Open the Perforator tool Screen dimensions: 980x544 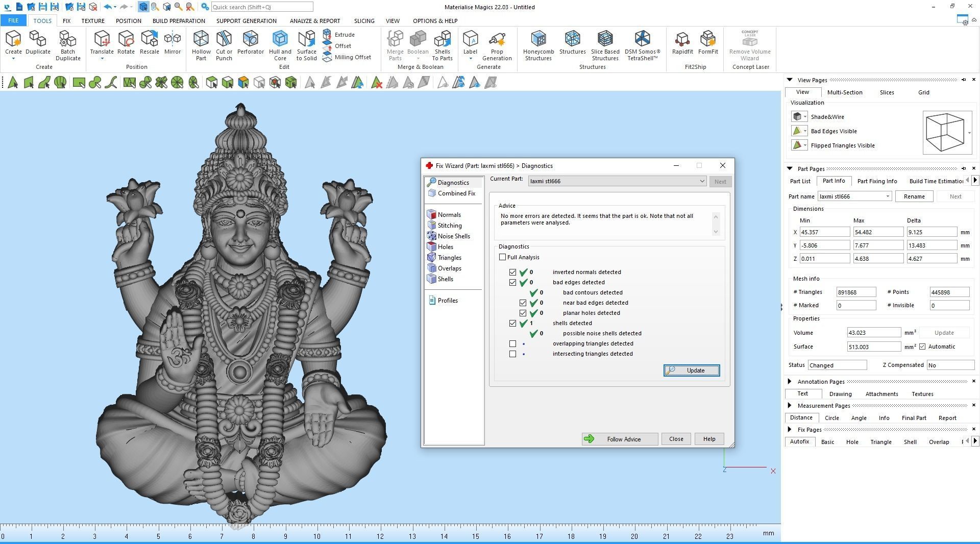[x=250, y=42]
